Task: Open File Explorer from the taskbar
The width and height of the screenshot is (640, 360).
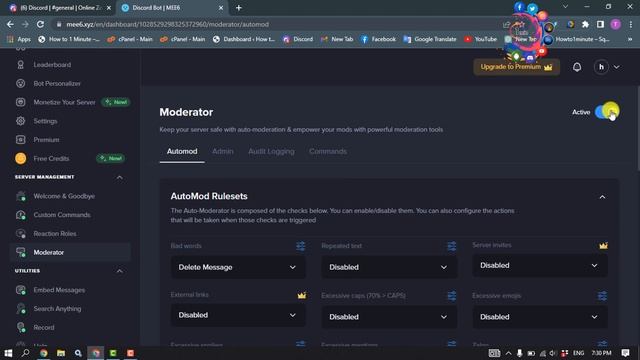Action: coord(61,353)
